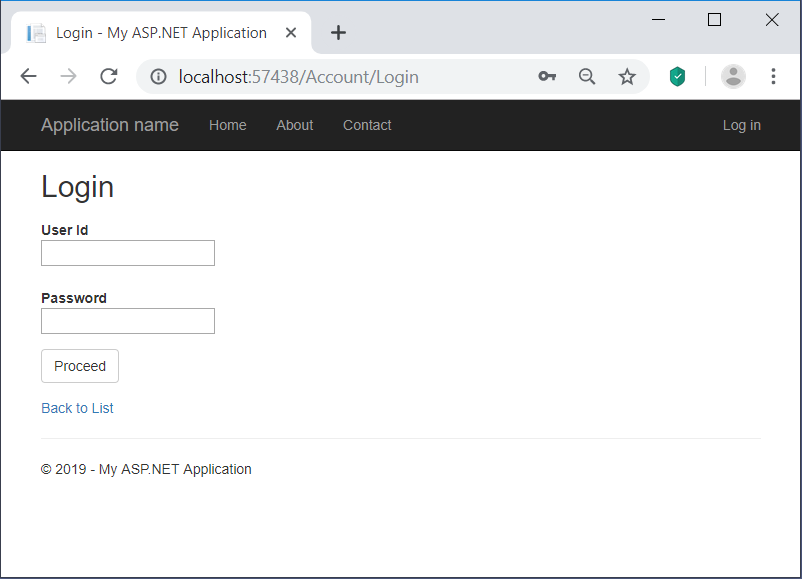The image size is (802, 579).
Task: Select the Log in navbar link
Action: coord(741,125)
